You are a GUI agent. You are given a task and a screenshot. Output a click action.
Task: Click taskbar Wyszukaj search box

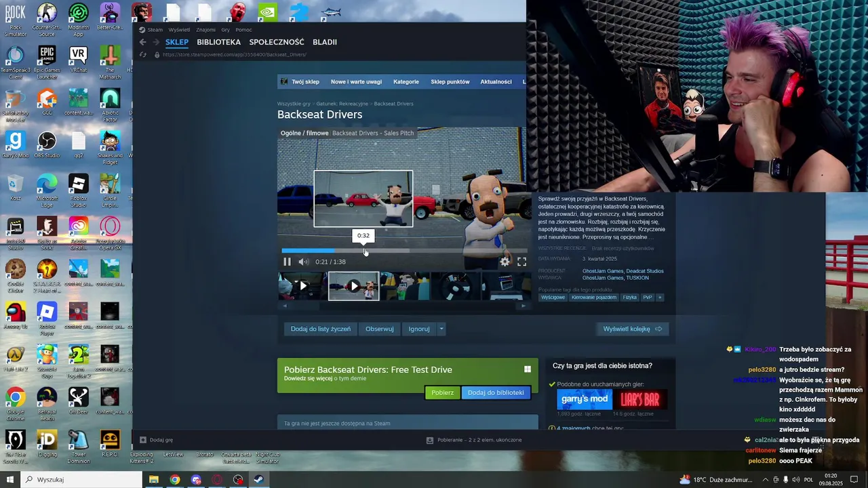pos(81,479)
